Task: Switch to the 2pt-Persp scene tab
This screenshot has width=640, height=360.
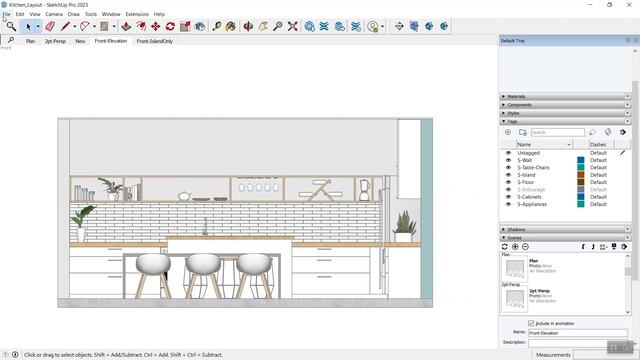Action: [x=55, y=41]
